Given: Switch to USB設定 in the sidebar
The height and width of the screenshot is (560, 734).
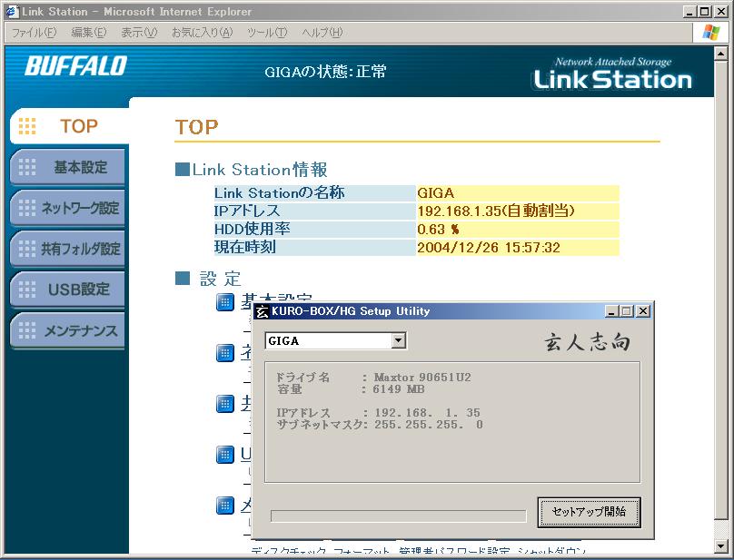Looking at the screenshot, I should point(67,290).
